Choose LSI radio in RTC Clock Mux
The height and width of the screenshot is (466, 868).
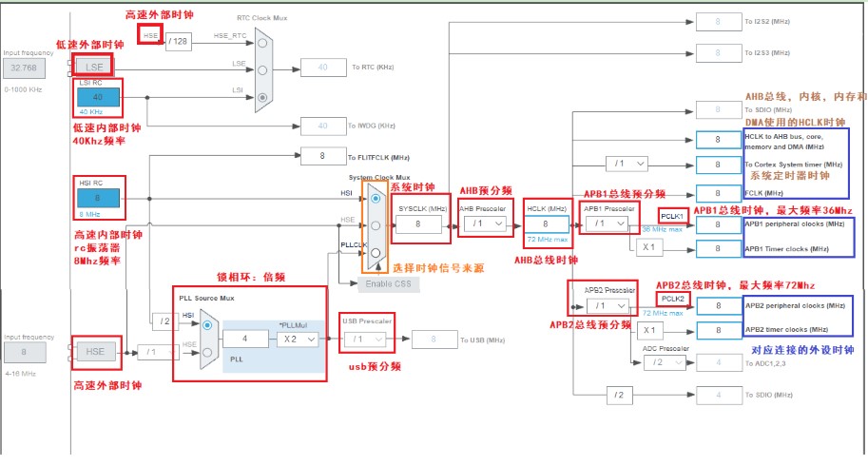[263, 96]
